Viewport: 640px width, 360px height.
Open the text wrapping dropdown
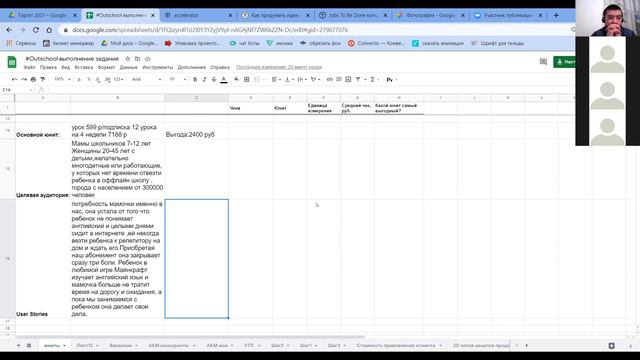302,79
